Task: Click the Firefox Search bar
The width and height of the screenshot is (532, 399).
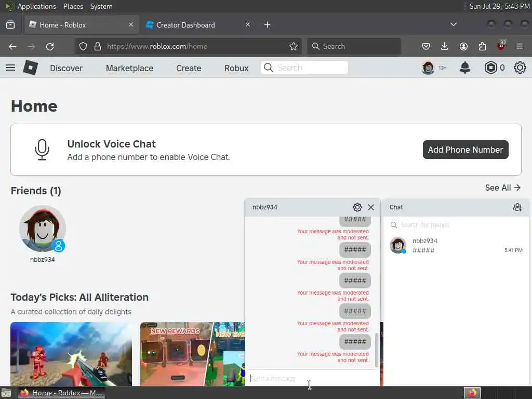Action: tap(354, 46)
